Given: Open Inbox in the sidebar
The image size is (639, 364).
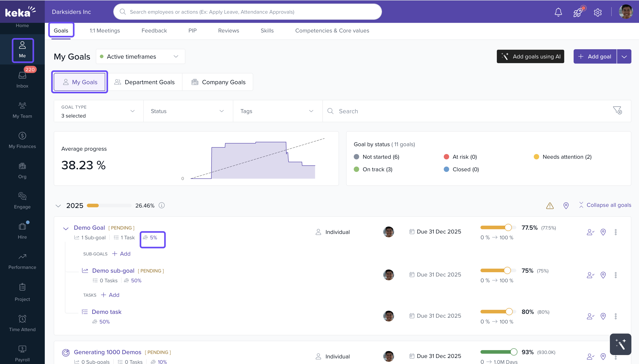Looking at the screenshot, I should (22, 79).
